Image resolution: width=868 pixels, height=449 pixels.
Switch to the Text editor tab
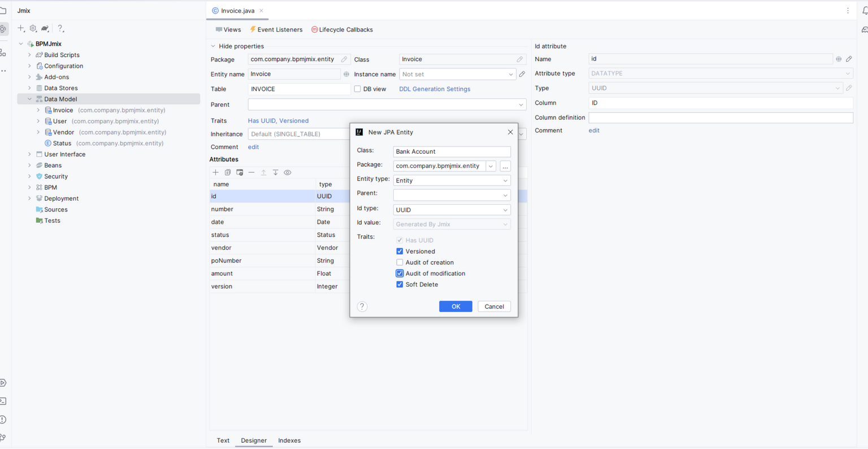[x=223, y=441]
